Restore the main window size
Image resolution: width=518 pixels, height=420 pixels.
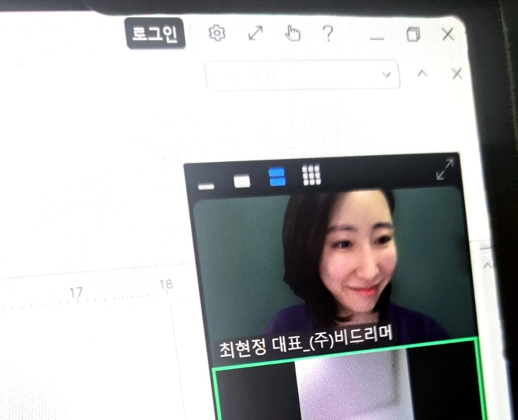click(414, 34)
